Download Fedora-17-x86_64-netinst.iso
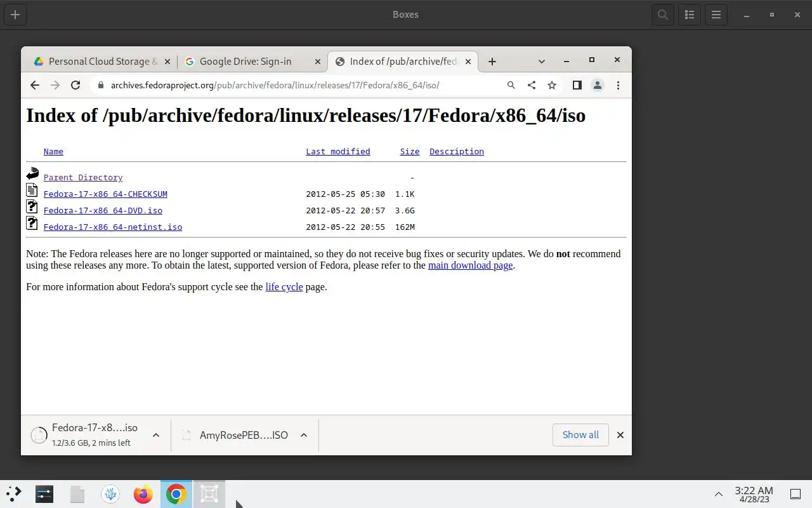Viewport: 812px width, 508px height. 113,227
